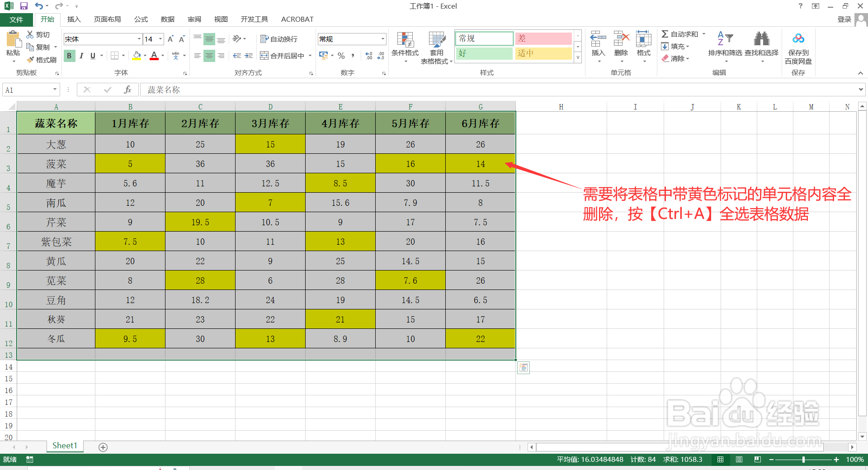
Task: Toggle underline formatting
Action: (92, 56)
